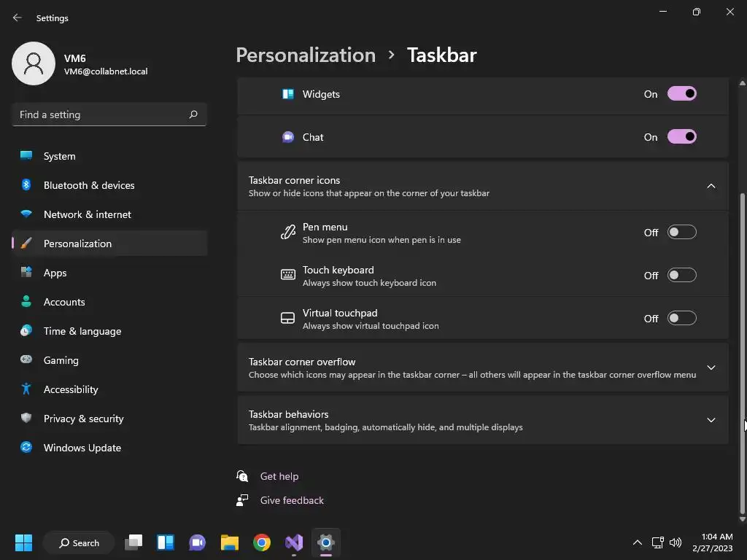Open File Explorer from the taskbar

(230, 542)
